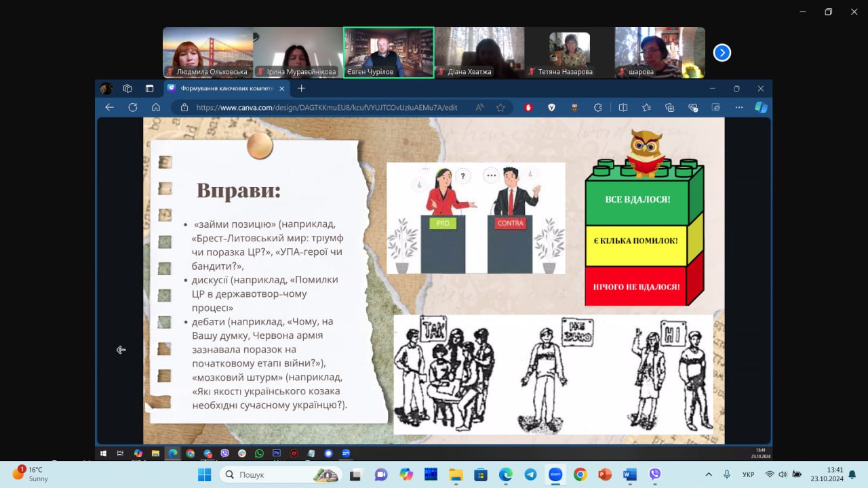868x488 pixels.
Task: Show next Zoom participants with the arrow
Action: coord(722,52)
